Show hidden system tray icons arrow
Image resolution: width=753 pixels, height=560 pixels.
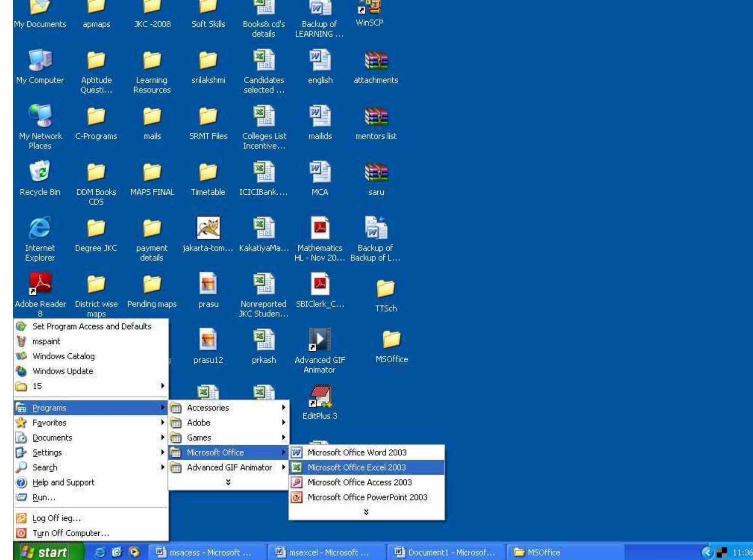pyautogui.click(x=707, y=552)
